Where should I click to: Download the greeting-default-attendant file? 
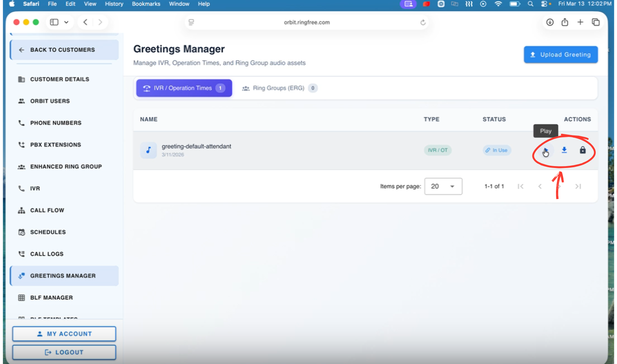point(564,150)
